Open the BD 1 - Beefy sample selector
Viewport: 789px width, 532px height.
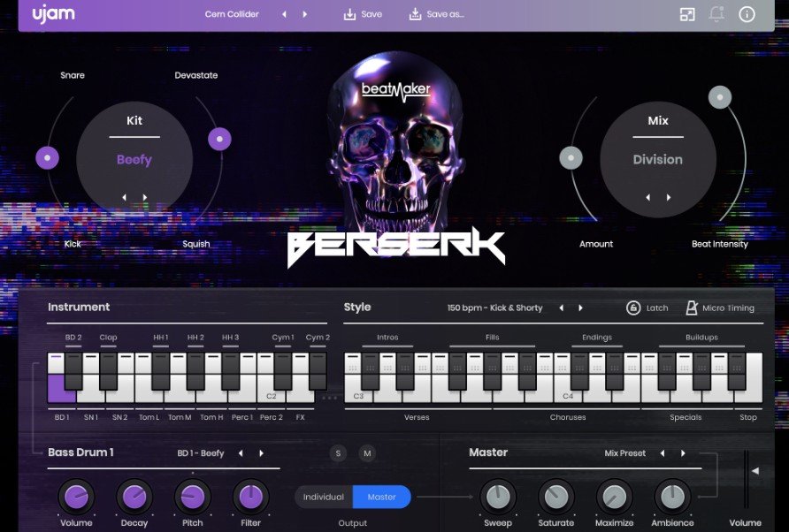(200, 453)
